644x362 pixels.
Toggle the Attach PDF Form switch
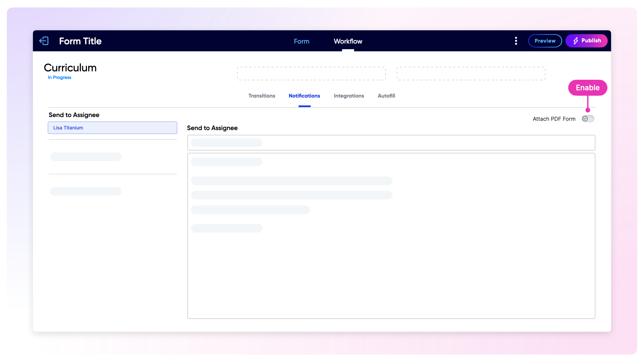click(588, 119)
